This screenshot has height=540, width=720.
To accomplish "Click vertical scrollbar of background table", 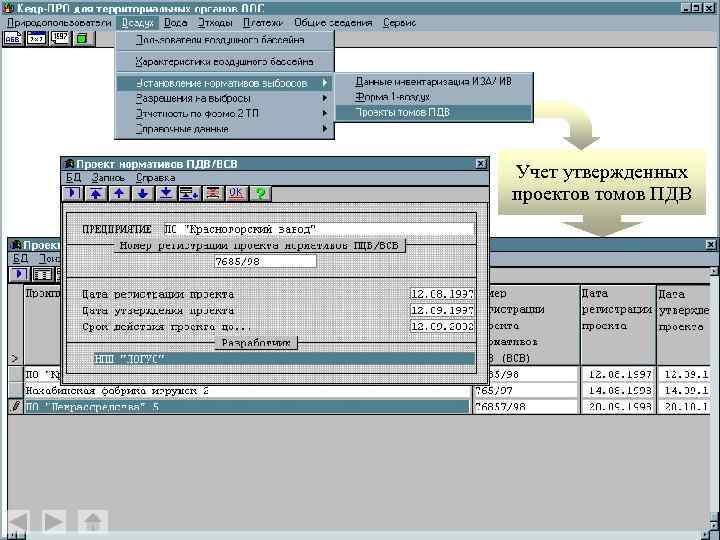I will [714, 399].
